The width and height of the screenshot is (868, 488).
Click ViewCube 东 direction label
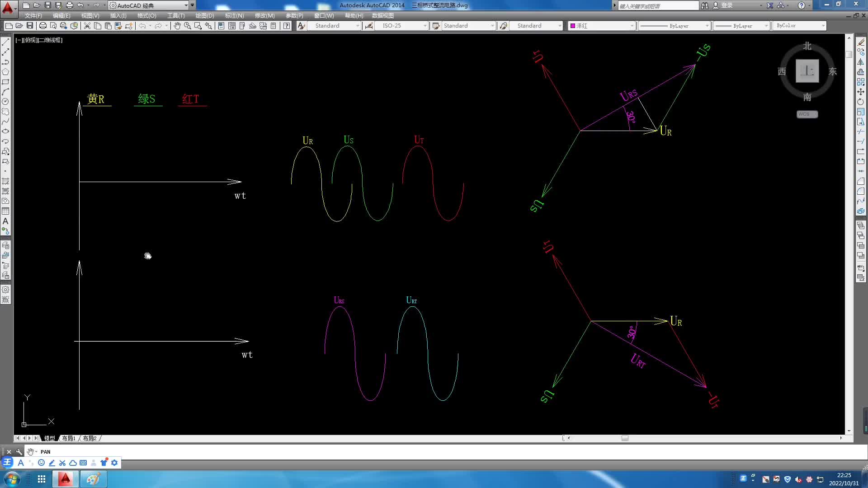click(x=833, y=71)
